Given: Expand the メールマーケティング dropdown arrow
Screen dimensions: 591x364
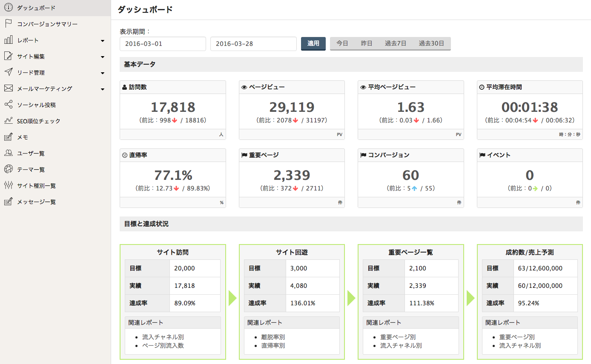Looking at the screenshot, I should tap(103, 89).
